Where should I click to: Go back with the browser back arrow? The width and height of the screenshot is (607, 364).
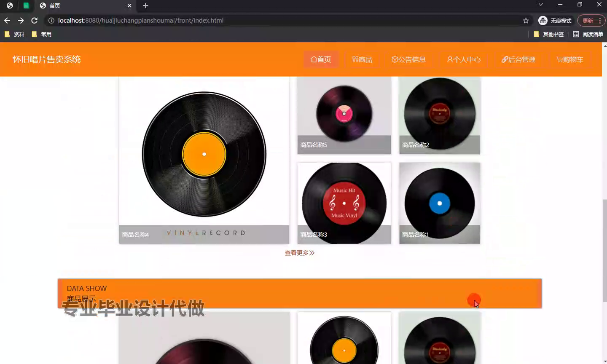(x=7, y=20)
